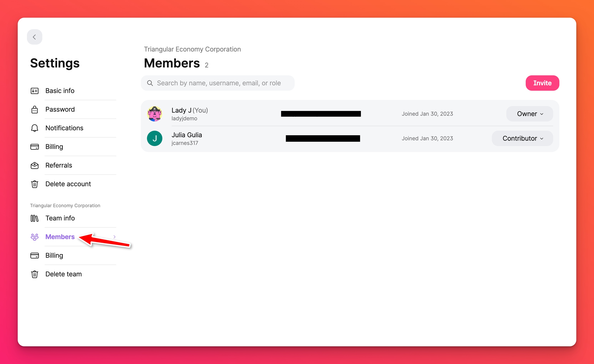Click the Referrals envelope icon
This screenshot has width=594, height=364.
coord(35,165)
